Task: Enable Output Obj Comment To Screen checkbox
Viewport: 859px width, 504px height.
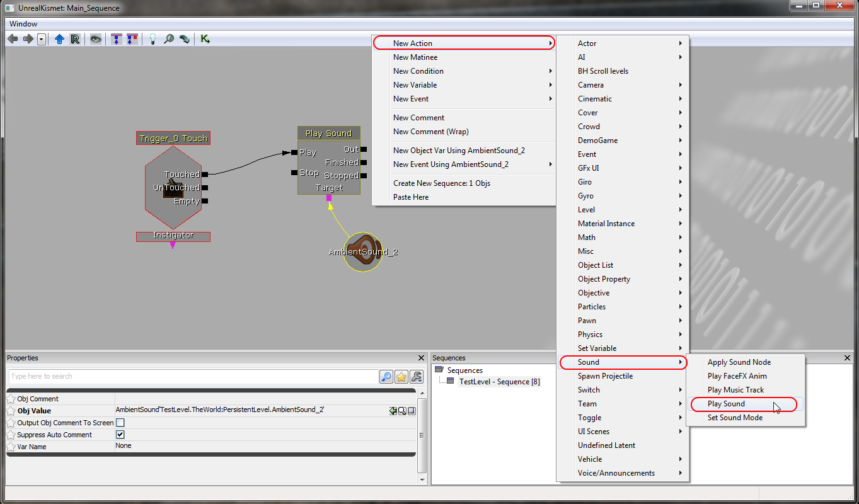Action: click(x=120, y=423)
